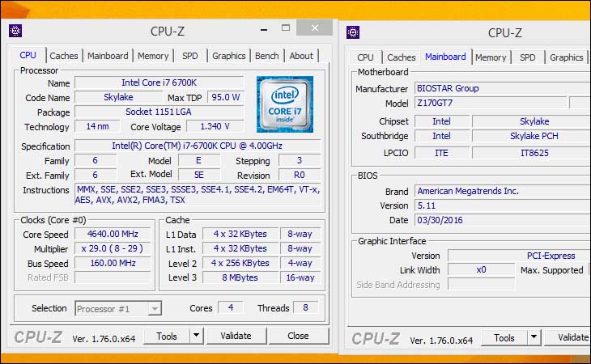Click the Specification field 'i7-6700K CPU @ 4.00GHz'
The image size is (591, 364).
click(x=198, y=146)
